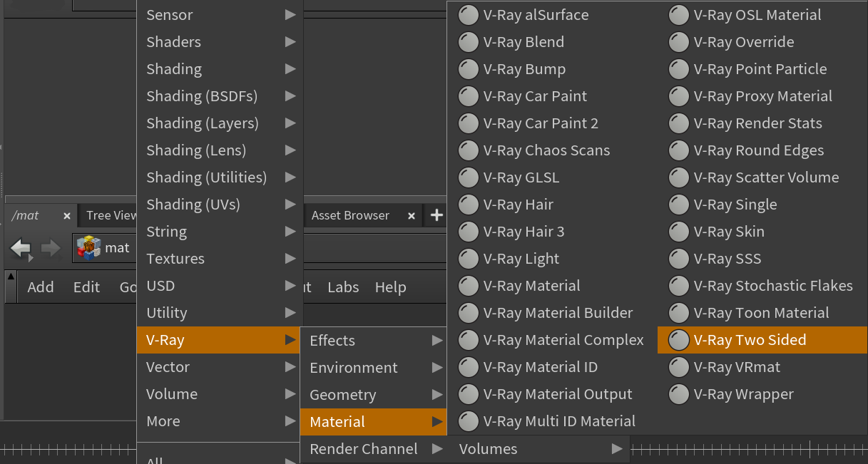Click the V-Ray Blend sphere icon

468,42
